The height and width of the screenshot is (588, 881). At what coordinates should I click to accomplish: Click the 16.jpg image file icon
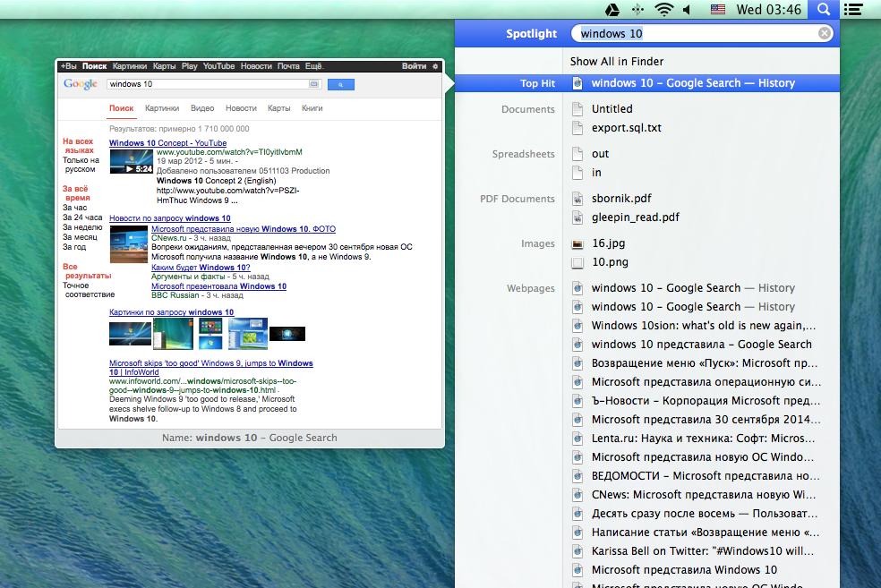coord(577,243)
